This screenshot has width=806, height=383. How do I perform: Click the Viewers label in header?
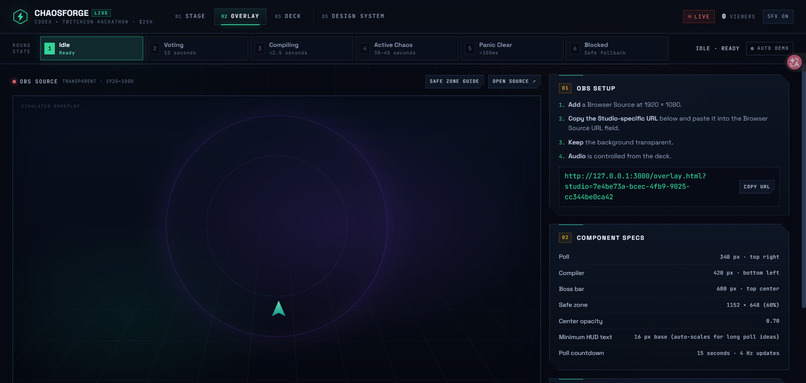(x=742, y=16)
